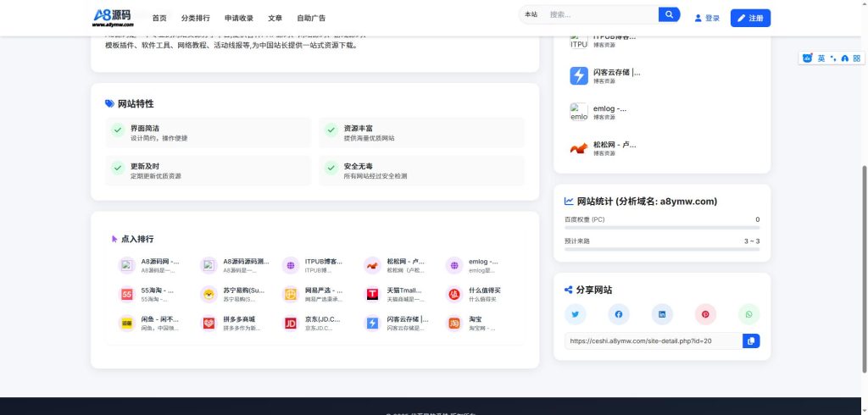The width and height of the screenshot is (868, 415).
Task: Click the emlog globe icon in 点入排行
Action: click(x=454, y=266)
